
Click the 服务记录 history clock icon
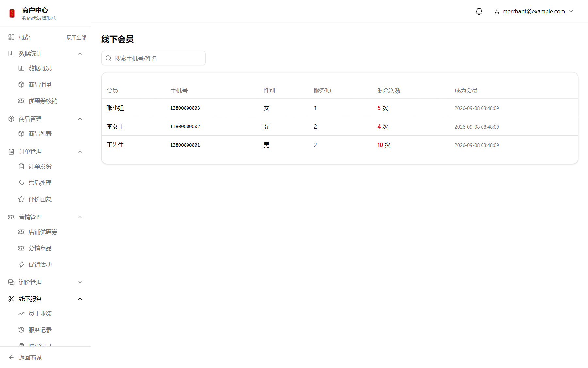[x=21, y=330]
